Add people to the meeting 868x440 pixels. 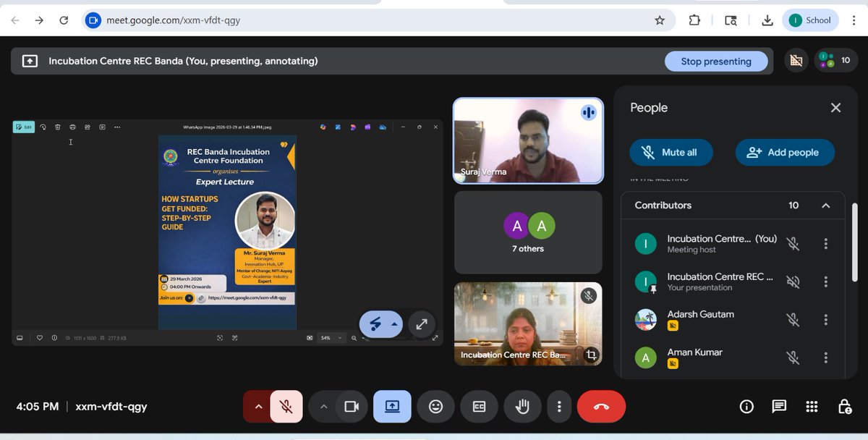785,153
